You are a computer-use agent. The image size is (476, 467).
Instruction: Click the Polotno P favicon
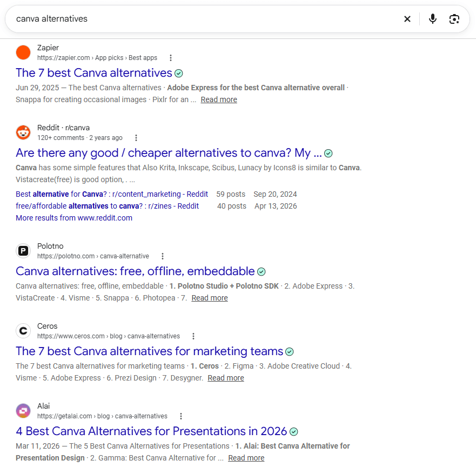[x=23, y=251]
